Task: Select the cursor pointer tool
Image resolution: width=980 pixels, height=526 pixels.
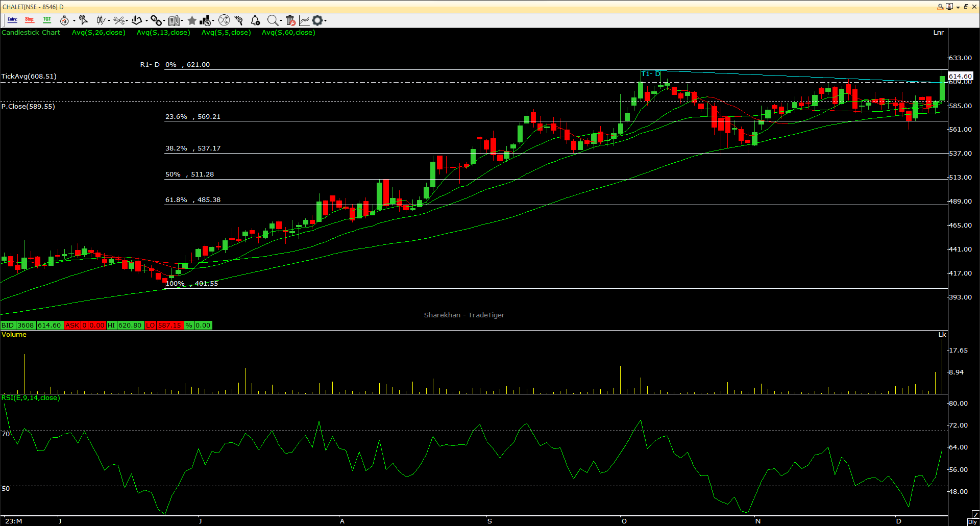Action: pos(84,20)
